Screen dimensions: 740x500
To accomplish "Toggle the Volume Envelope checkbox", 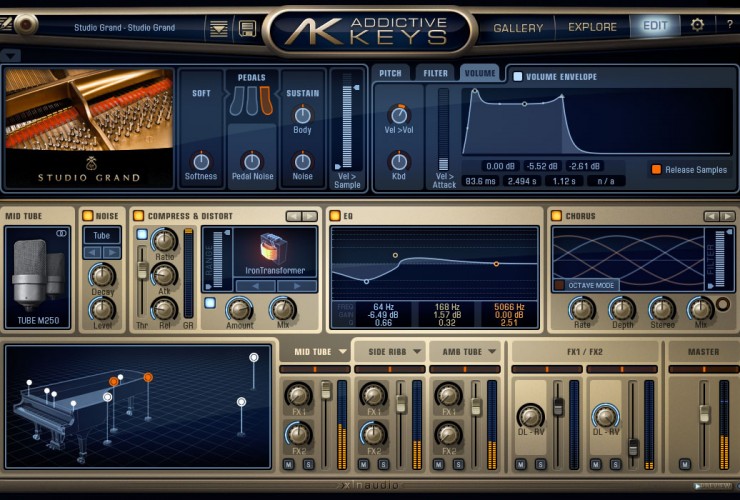I will coord(518,76).
